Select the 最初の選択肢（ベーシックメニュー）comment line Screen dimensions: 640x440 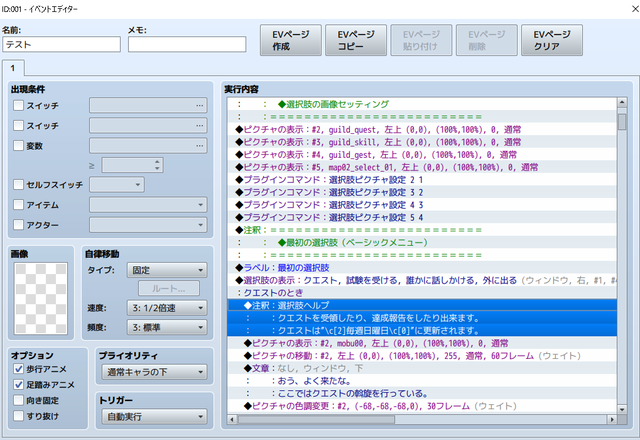point(422,242)
